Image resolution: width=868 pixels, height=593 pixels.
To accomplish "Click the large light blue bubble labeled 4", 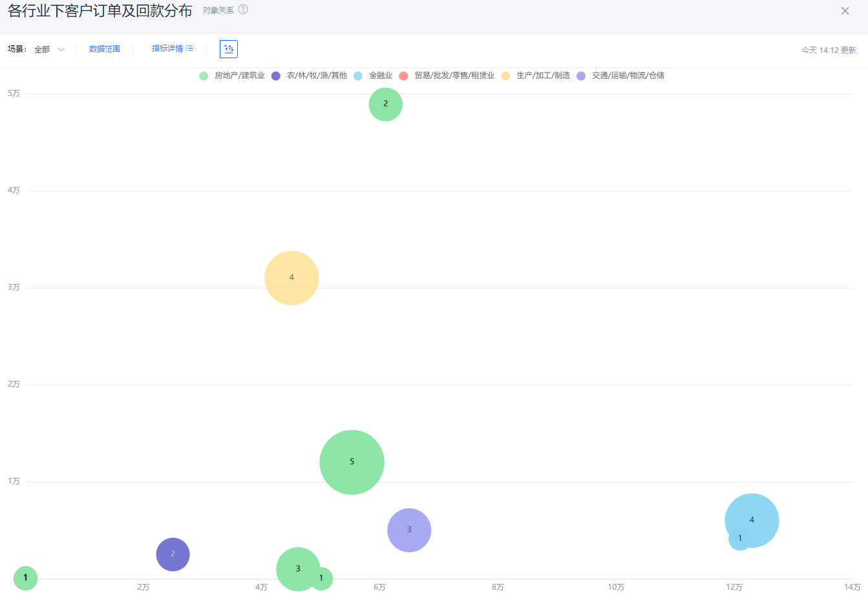I will 756,514.
